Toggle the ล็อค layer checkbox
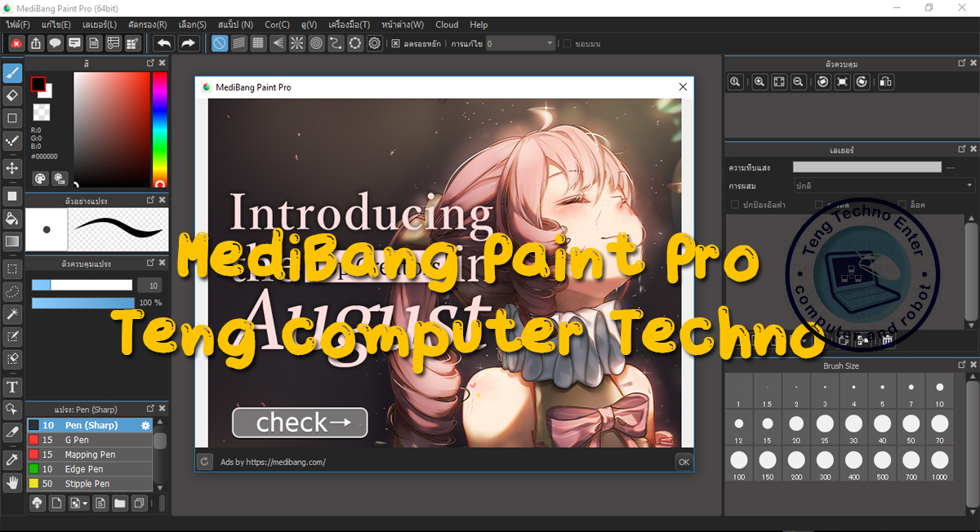Image resolution: width=980 pixels, height=532 pixels. 902,204
